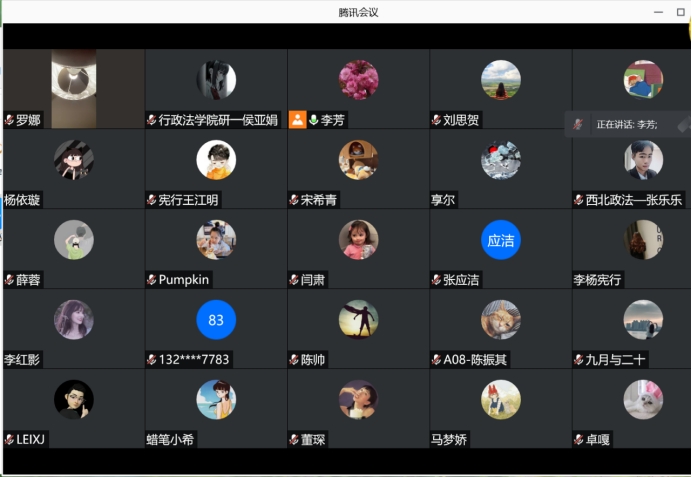Click the 行政法学院研一侯亚娟 name label
This screenshot has width=692, height=477.
(x=218, y=120)
